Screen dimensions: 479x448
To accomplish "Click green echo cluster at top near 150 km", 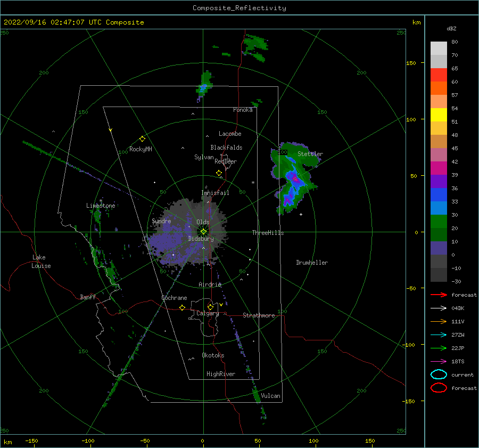I will tap(255, 48).
